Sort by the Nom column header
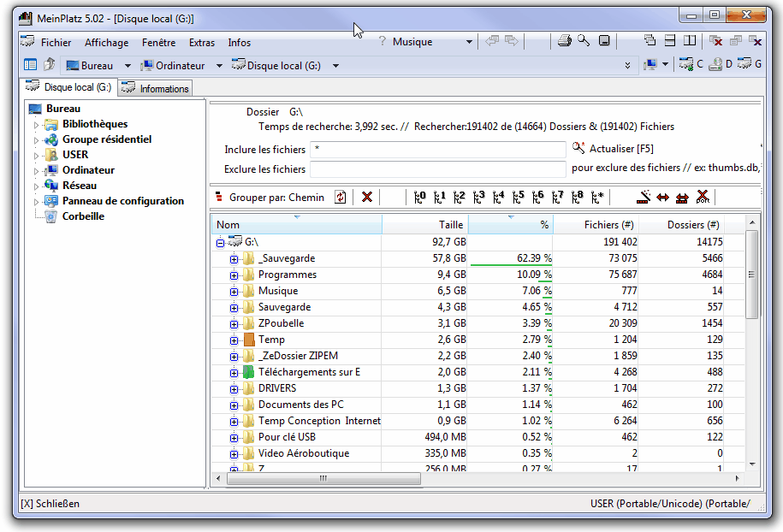The width and height of the screenshot is (783, 532). coord(297,225)
